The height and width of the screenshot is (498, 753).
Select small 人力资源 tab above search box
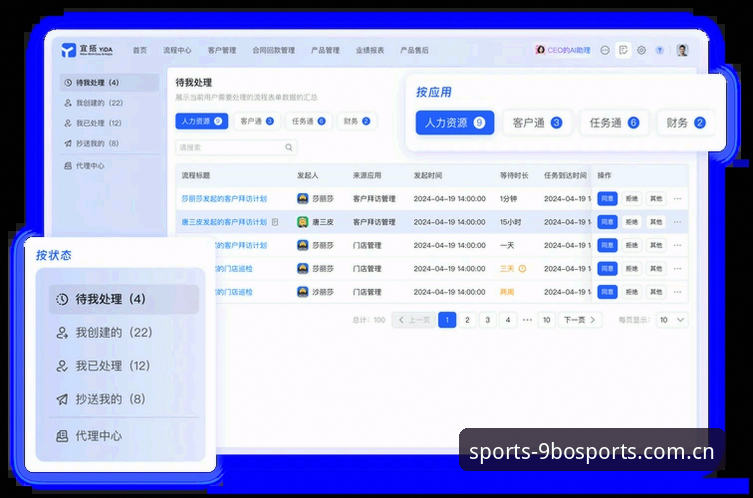(202, 121)
